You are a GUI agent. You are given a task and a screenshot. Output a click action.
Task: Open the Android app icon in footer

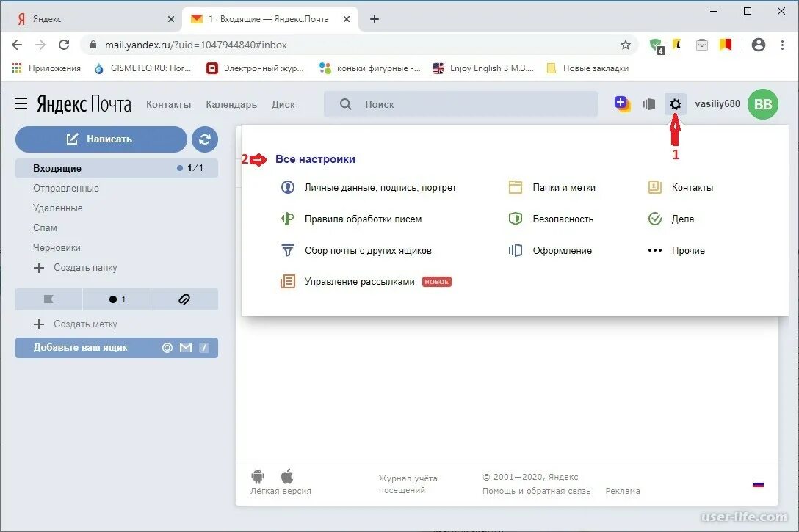258,476
